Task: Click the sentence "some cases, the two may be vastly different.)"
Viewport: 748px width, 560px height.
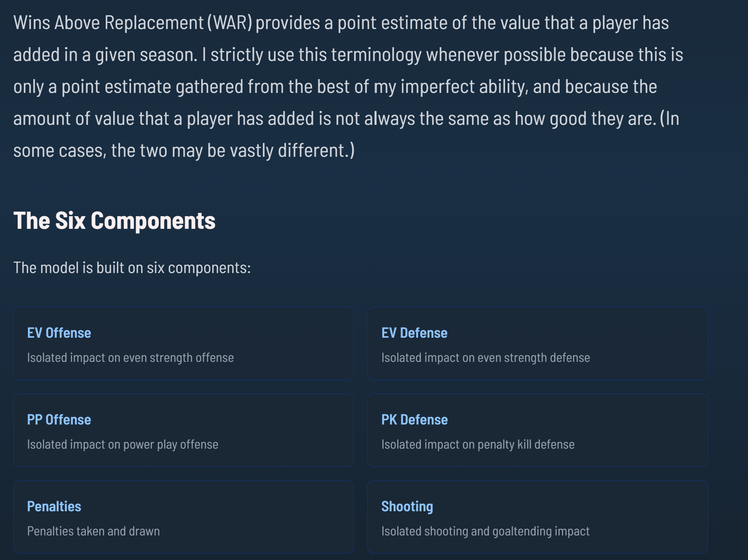Action: (184, 151)
